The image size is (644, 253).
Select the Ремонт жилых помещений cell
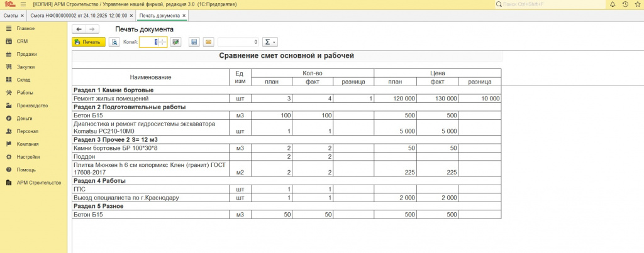coord(151,99)
